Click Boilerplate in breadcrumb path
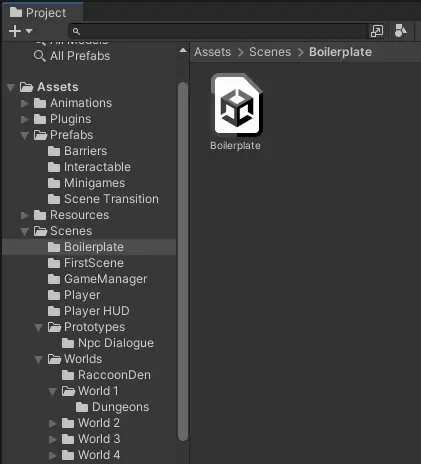Image resolution: width=421 pixels, height=464 pixels. [x=340, y=52]
